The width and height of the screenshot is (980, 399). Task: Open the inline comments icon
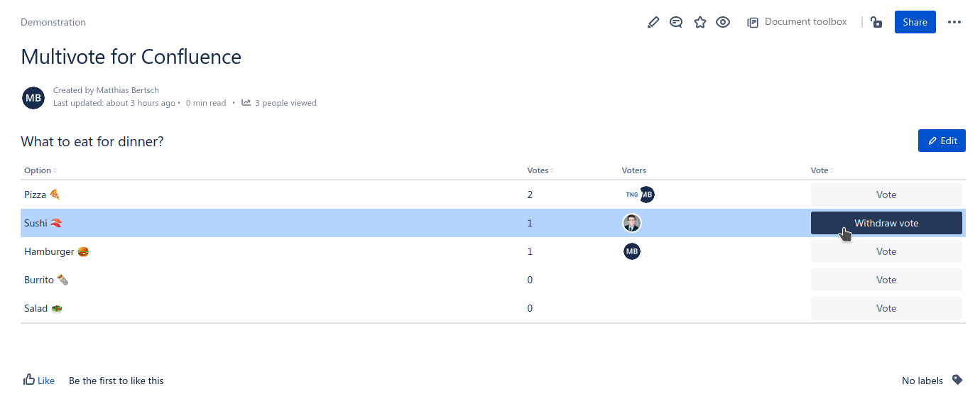pos(676,23)
